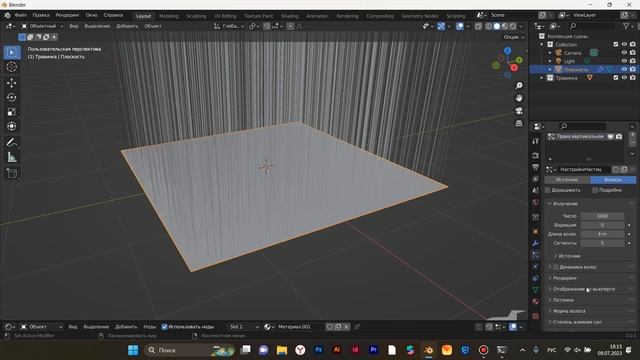Open the Slot 1 material slot dropdown
640x360 pixels.
point(243,327)
